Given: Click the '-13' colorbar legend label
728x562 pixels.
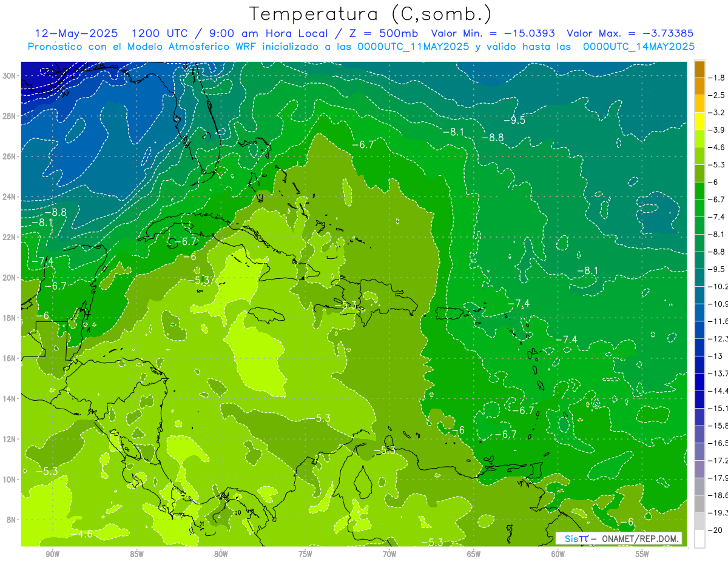Looking at the screenshot, I should (716, 356).
